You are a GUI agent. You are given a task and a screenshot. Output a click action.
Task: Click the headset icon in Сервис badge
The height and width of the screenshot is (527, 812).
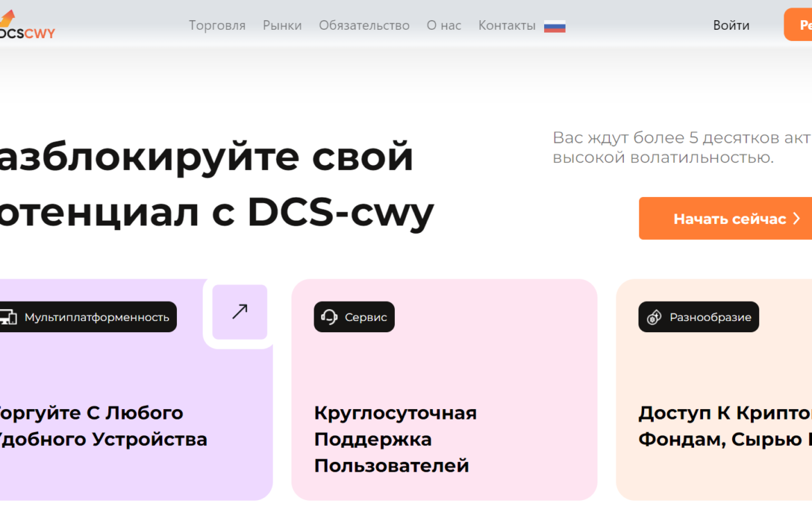pos(329,318)
